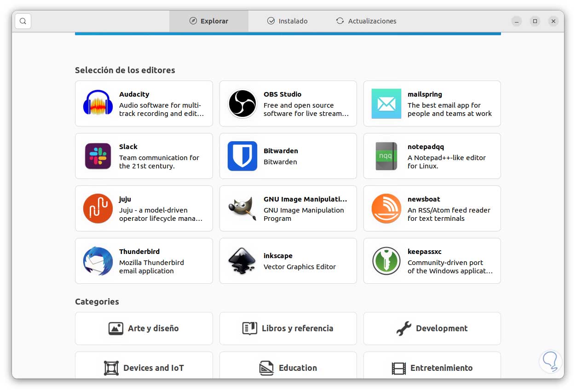Click the Entretenimiento film strip icon
The height and width of the screenshot is (392, 576).
click(399, 368)
